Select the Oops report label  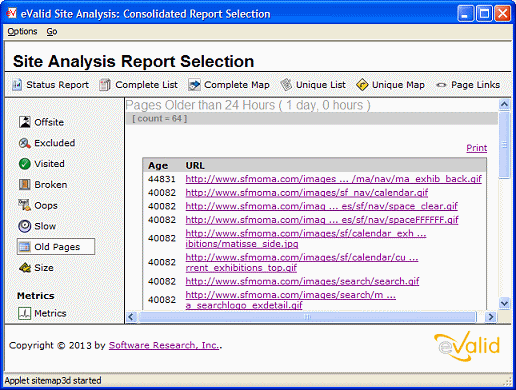tap(46, 206)
